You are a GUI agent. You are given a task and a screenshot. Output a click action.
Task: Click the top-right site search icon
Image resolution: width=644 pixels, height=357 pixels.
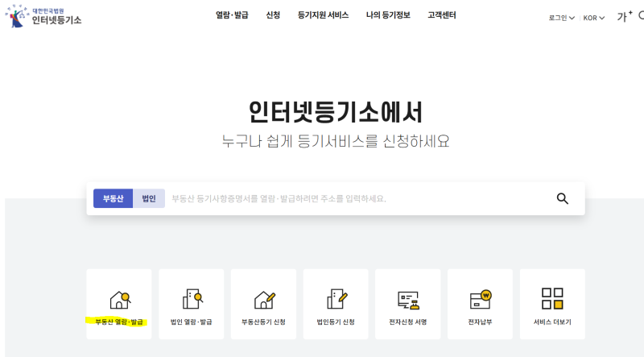(641, 16)
